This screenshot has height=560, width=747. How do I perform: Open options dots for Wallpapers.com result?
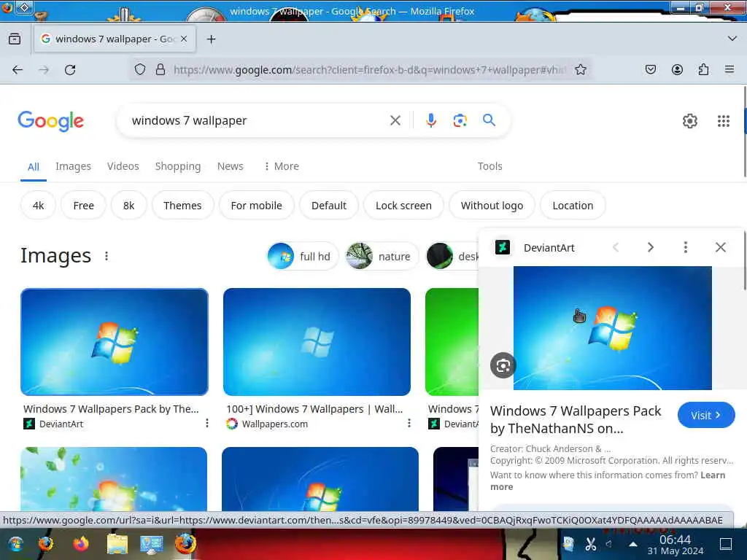tap(409, 423)
